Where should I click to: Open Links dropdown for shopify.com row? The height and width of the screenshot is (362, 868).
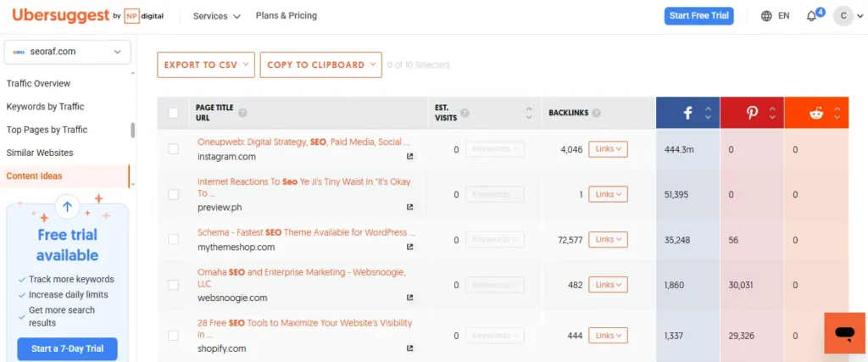[x=608, y=336]
